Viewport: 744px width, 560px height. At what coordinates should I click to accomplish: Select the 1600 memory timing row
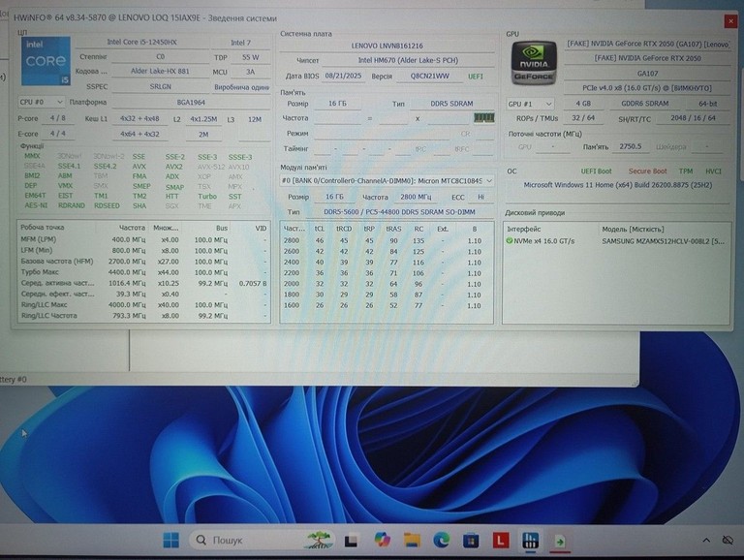point(386,305)
